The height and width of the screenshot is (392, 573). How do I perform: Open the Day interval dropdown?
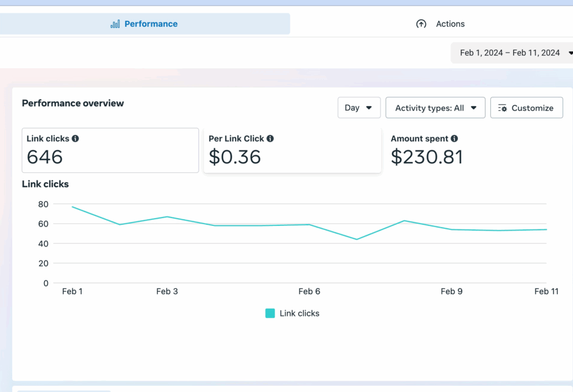pyautogui.click(x=359, y=107)
